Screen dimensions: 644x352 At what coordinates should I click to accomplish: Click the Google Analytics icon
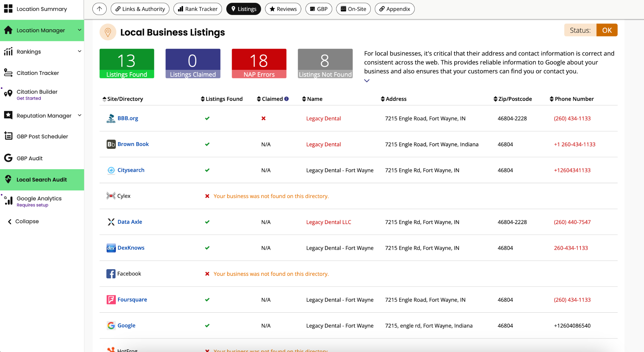coord(8,201)
